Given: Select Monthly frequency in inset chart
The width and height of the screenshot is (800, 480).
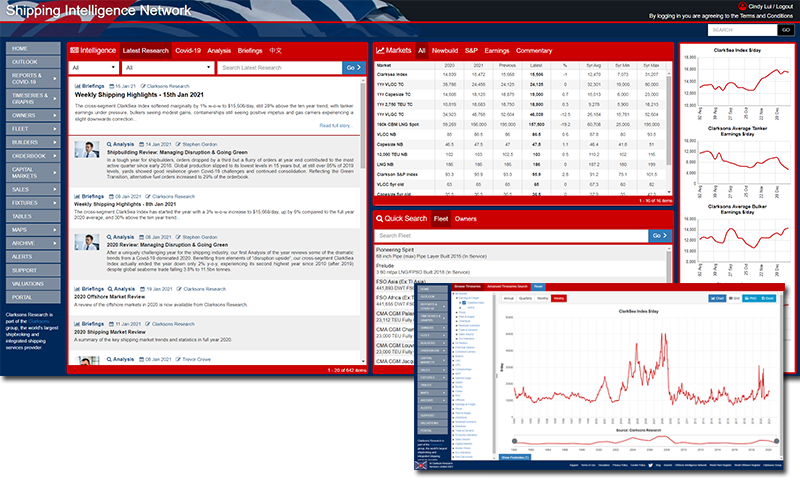Looking at the screenshot, I should pyautogui.click(x=542, y=298).
